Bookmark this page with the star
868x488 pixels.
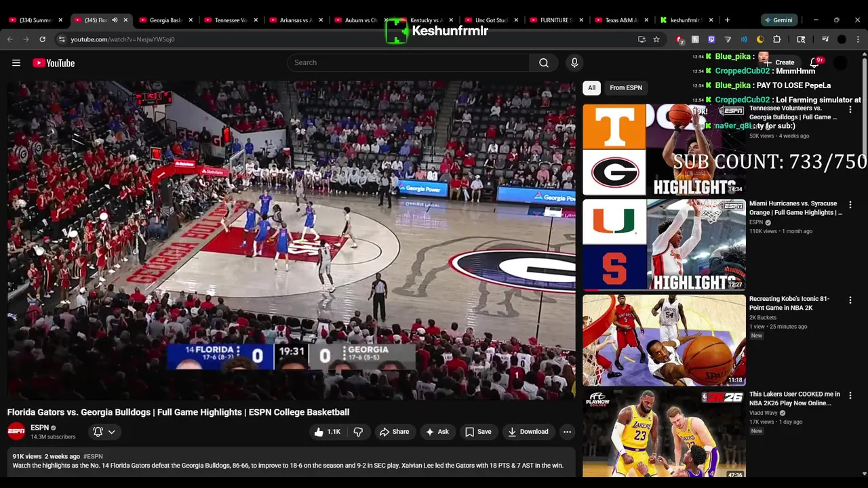coord(656,39)
